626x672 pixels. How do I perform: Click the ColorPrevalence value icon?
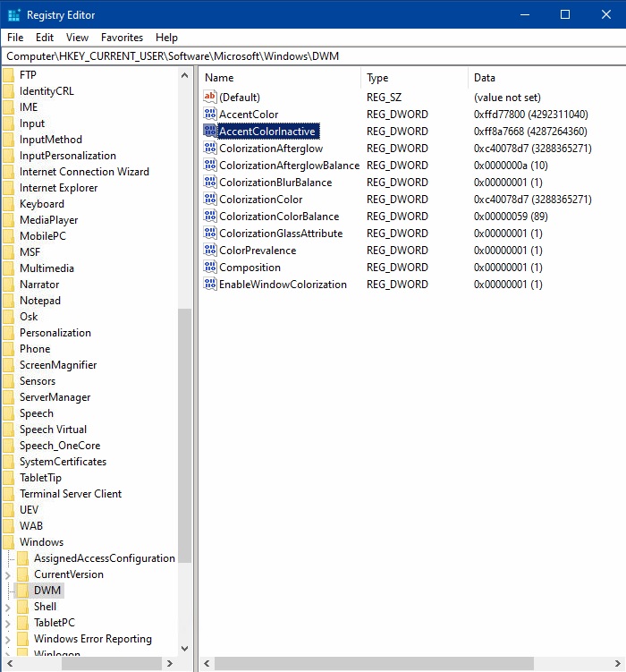coord(210,250)
